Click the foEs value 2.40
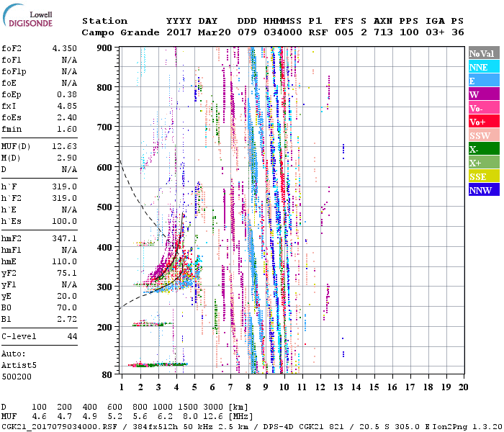Viewport: 504px width, 432px height. click(x=67, y=117)
